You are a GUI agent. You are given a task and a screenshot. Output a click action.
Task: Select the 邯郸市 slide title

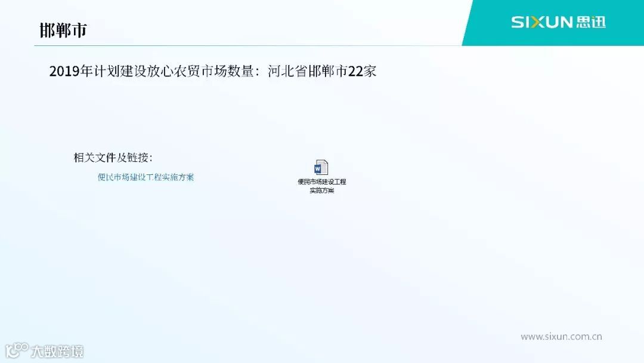[63, 30]
